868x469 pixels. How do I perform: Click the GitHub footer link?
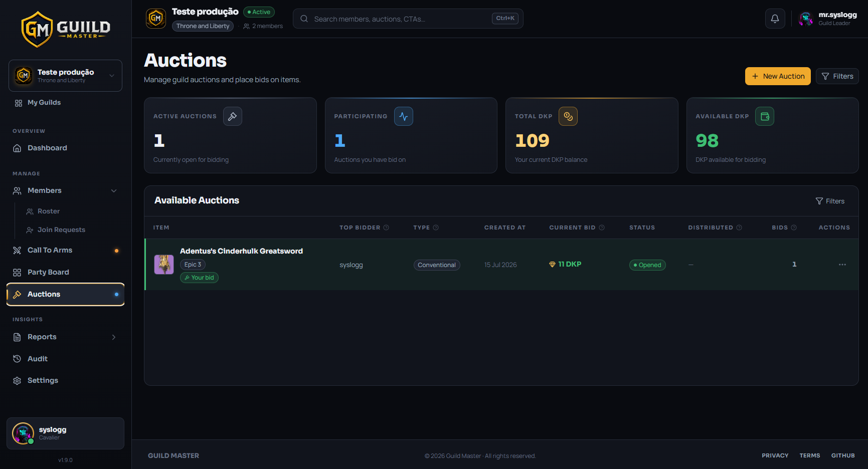pos(843,455)
